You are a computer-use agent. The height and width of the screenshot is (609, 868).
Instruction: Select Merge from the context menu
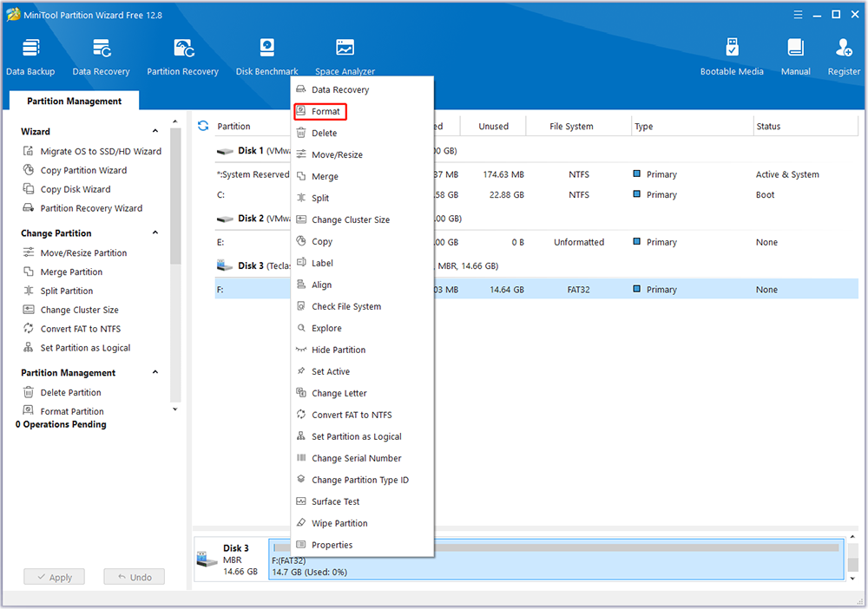[x=362, y=176]
